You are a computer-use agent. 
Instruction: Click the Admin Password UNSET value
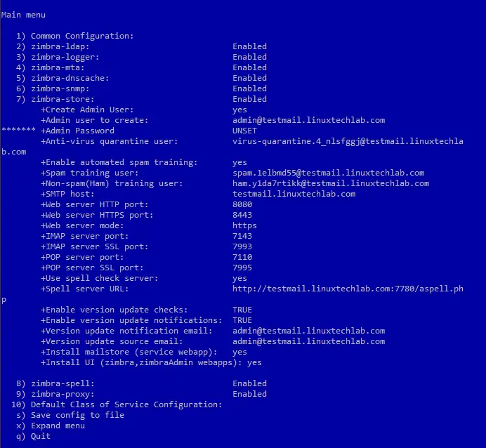(x=244, y=131)
